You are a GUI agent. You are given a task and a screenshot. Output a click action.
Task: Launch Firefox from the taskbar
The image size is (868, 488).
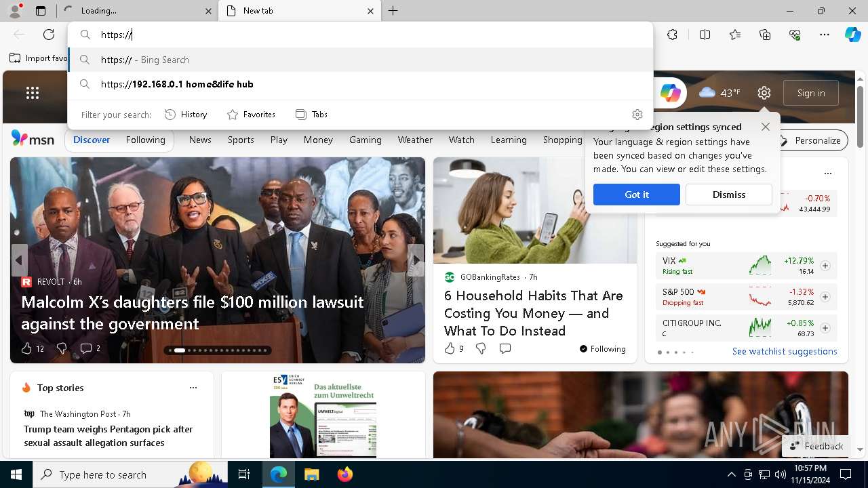tap(344, 474)
